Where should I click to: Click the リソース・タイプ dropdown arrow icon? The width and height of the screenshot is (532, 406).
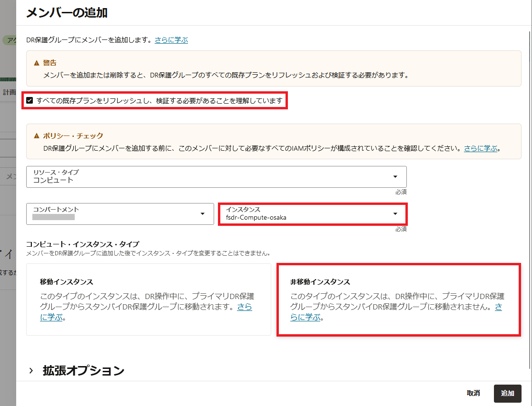[395, 177]
